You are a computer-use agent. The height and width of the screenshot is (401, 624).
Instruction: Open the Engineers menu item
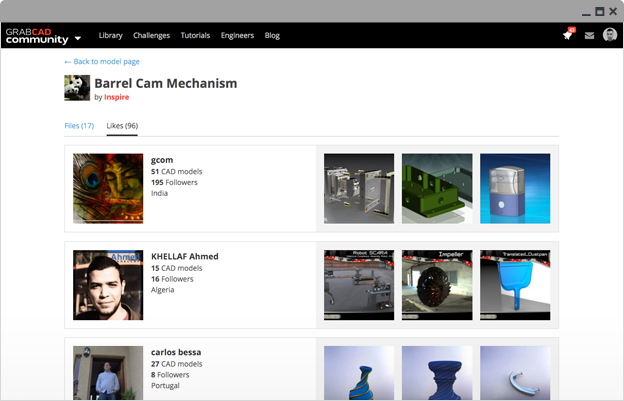click(237, 36)
